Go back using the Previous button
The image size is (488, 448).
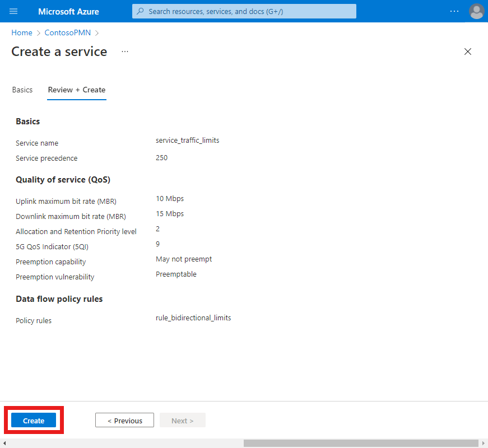click(124, 420)
